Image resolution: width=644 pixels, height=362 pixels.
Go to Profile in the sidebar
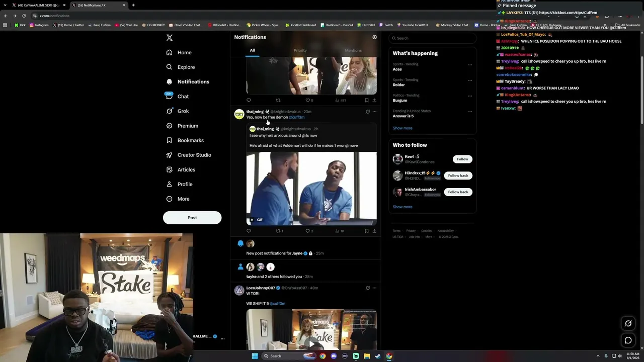tap(180, 184)
